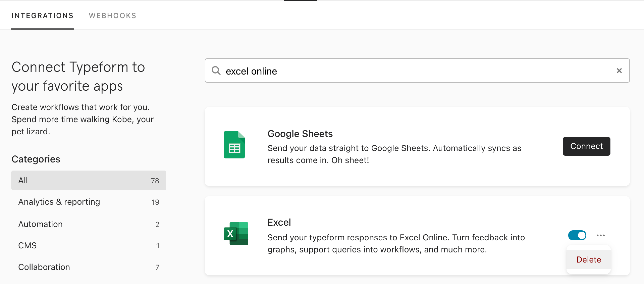
Task: Click the Excel Online description text
Action: click(x=396, y=243)
